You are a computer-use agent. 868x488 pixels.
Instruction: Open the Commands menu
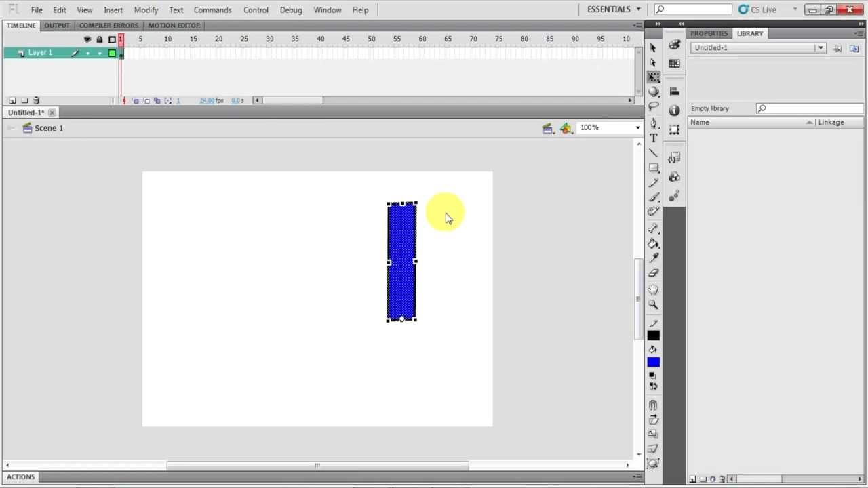coord(212,9)
